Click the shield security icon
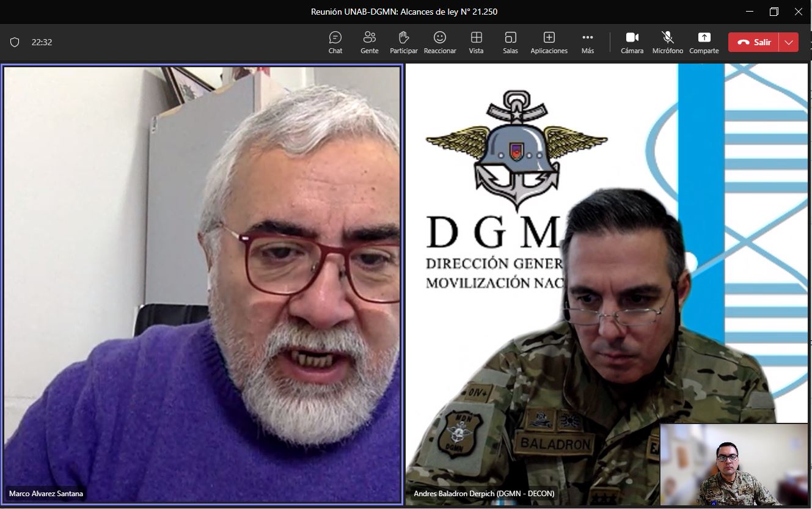 click(x=15, y=42)
